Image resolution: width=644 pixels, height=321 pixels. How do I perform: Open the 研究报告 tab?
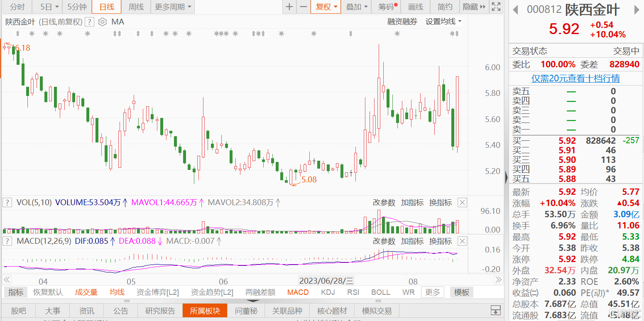(x=160, y=311)
